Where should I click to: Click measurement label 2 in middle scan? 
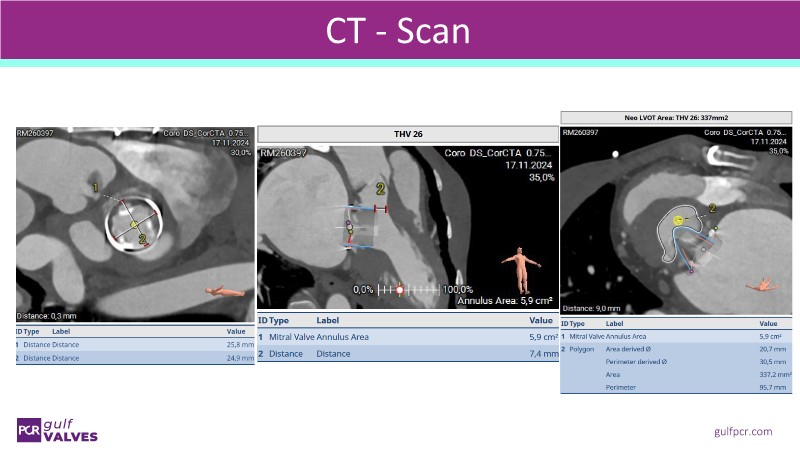tap(380, 187)
